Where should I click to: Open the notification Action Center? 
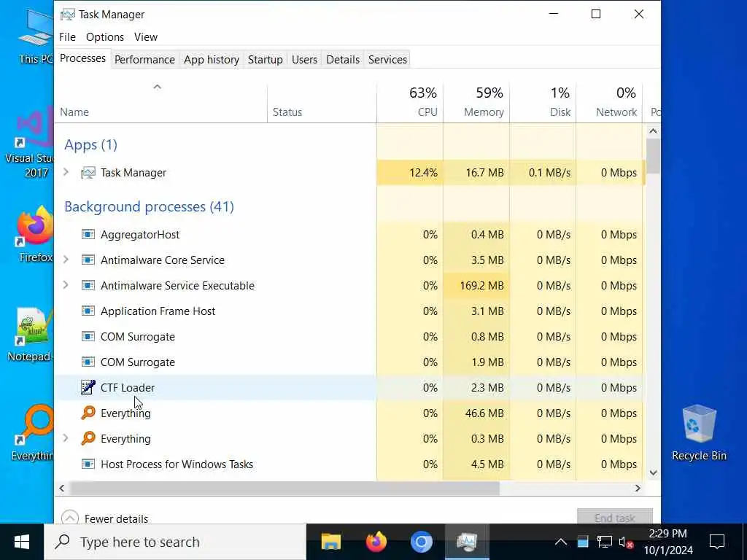[717, 542]
